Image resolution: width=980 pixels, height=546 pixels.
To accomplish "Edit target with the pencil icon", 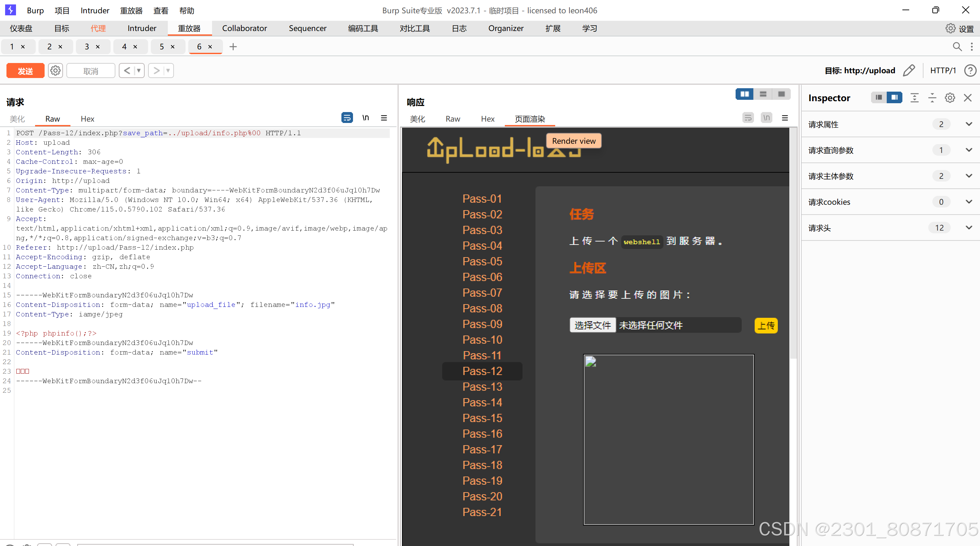I will tap(909, 71).
